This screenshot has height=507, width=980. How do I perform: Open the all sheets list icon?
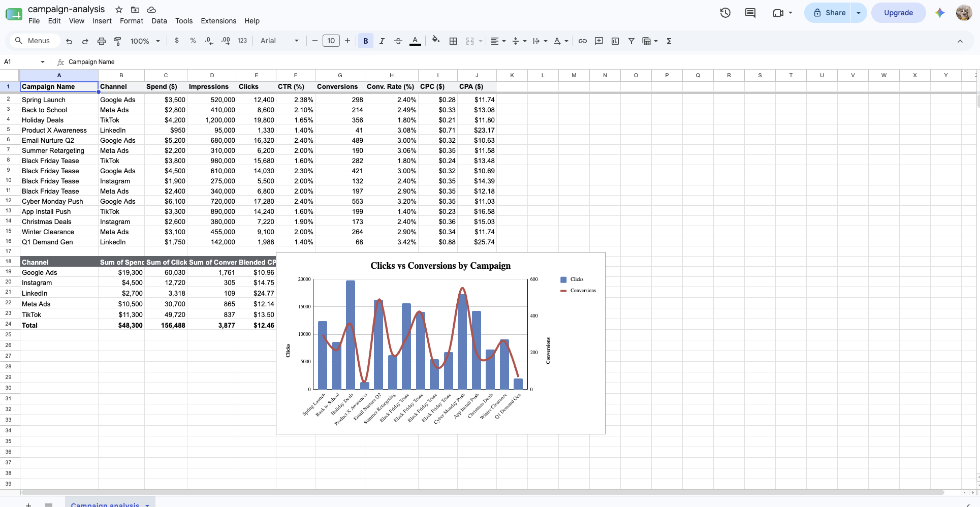point(49,505)
